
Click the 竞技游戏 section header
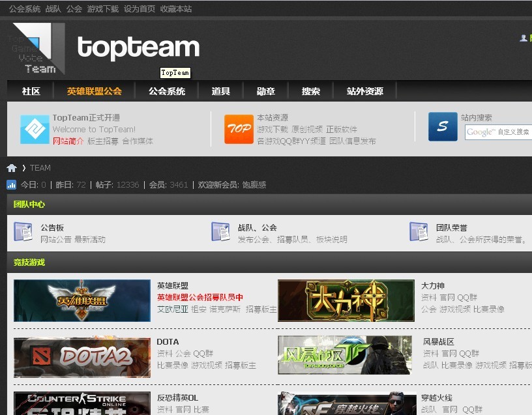tap(29, 262)
